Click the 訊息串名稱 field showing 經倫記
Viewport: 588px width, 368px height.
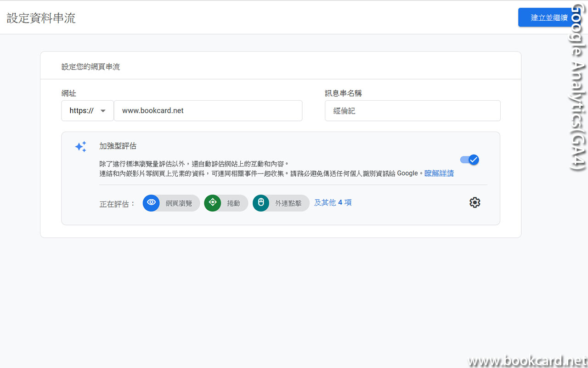412,110
